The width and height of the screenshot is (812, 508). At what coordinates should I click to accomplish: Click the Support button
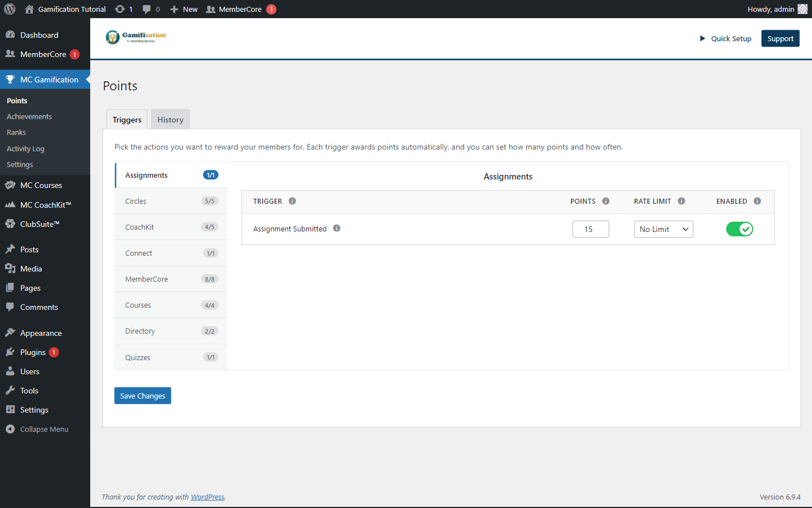(x=780, y=38)
